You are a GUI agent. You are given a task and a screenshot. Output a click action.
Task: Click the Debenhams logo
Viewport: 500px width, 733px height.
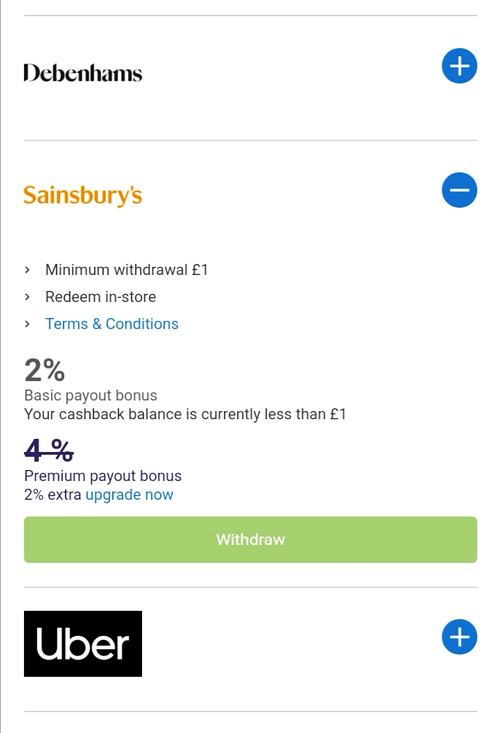(83, 73)
